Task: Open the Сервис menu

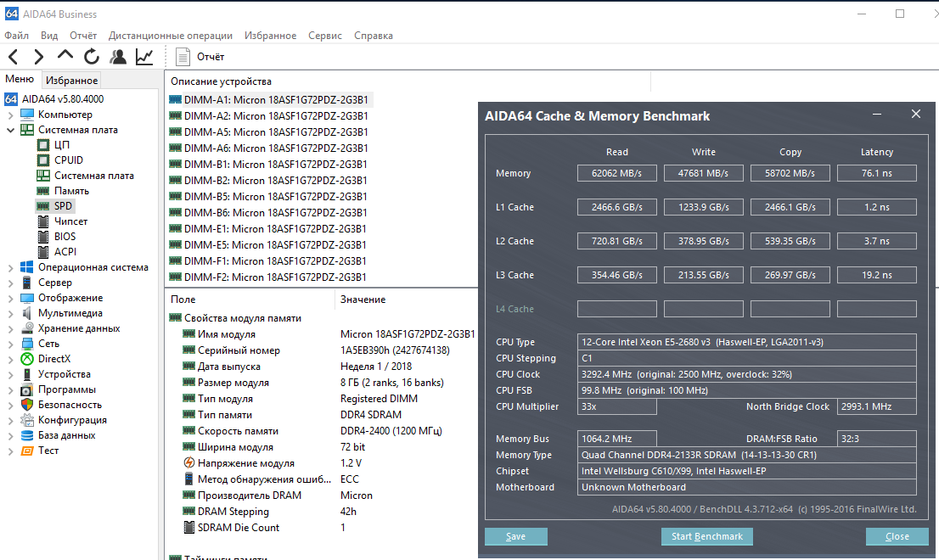Action: point(325,36)
